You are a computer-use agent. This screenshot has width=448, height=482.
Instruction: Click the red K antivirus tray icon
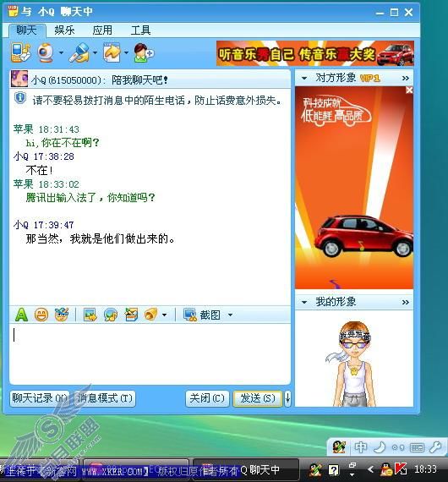tap(401, 469)
